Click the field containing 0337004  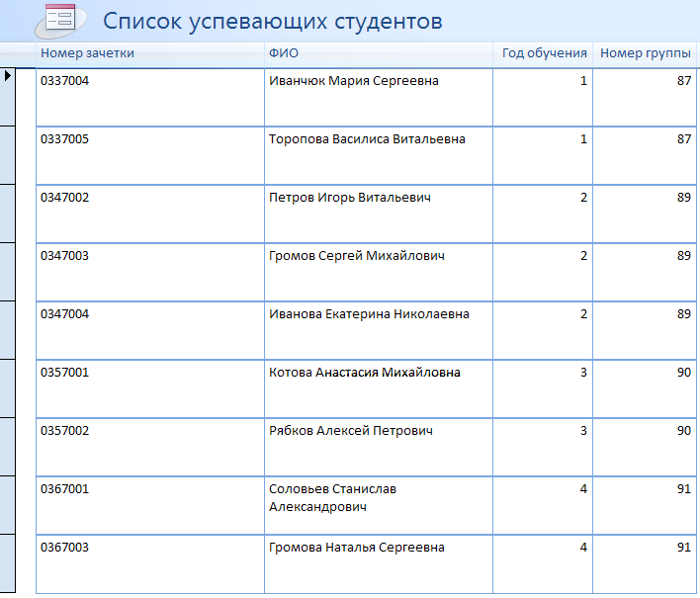point(150,97)
